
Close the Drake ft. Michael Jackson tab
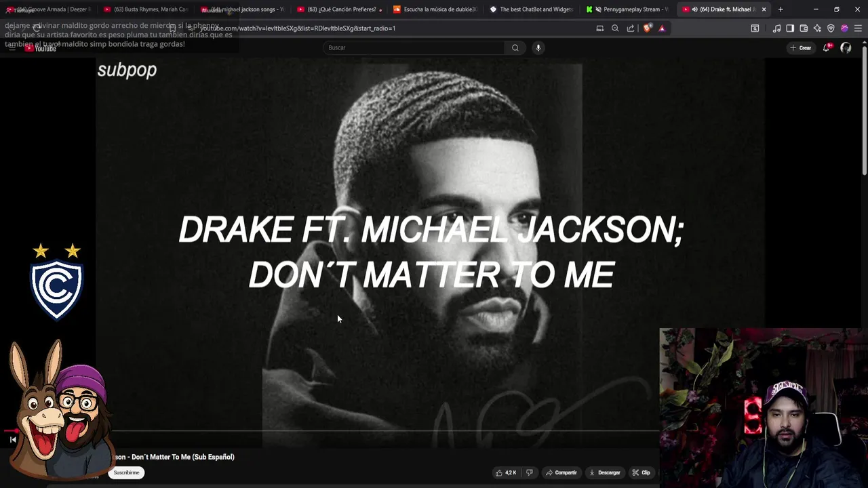pos(764,9)
